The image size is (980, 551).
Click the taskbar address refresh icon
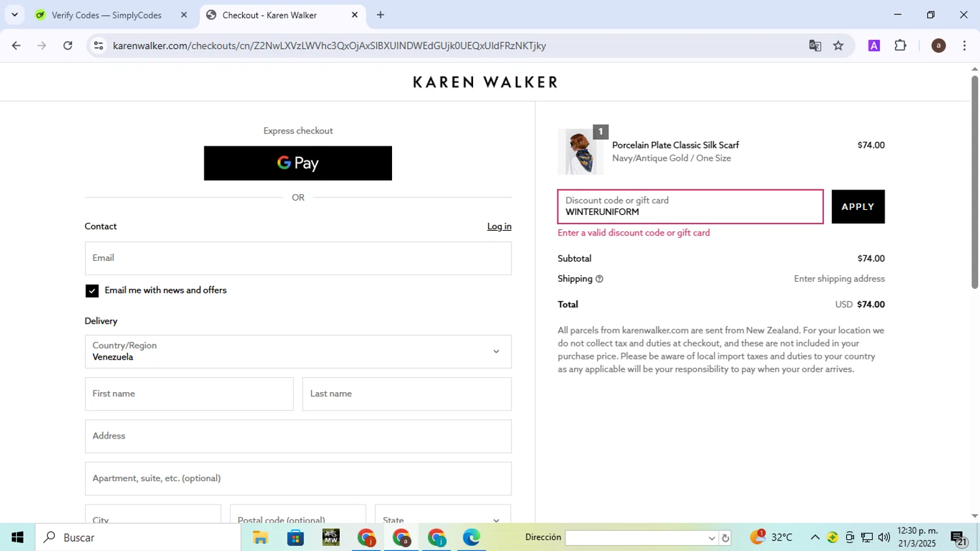[725, 539]
